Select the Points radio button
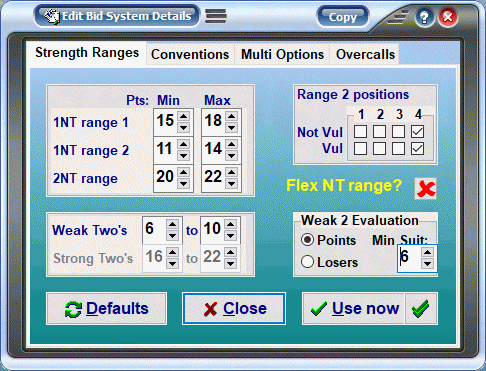The image size is (486, 371). click(307, 240)
